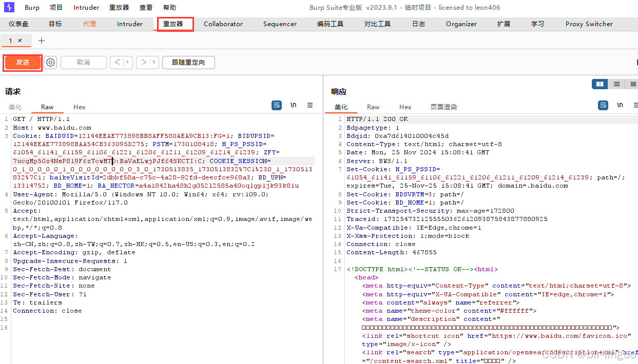Select response Hex view tab
Image resolution: width=638 pixels, height=364 pixels.
pos(405,107)
